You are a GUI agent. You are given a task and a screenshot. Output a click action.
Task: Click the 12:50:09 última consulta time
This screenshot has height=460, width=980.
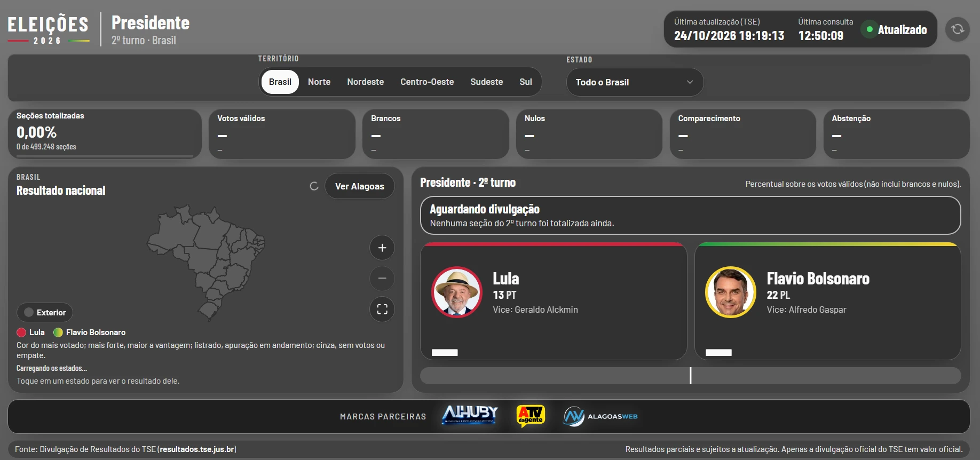(x=821, y=36)
